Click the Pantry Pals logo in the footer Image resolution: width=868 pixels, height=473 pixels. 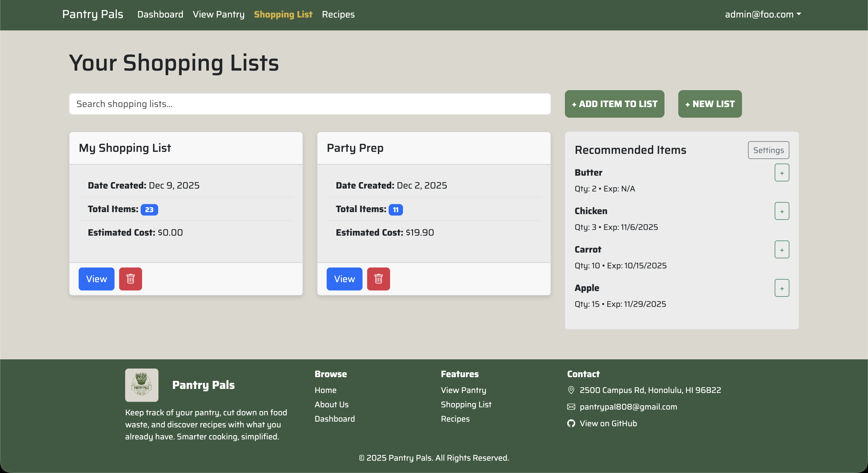point(142,385)
